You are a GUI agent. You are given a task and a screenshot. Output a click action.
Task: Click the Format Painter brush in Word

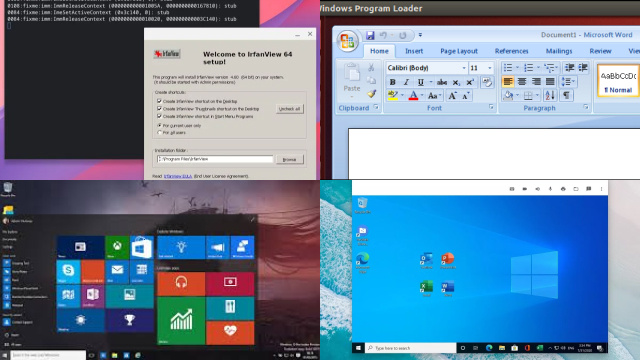click(x=371, y=94)
